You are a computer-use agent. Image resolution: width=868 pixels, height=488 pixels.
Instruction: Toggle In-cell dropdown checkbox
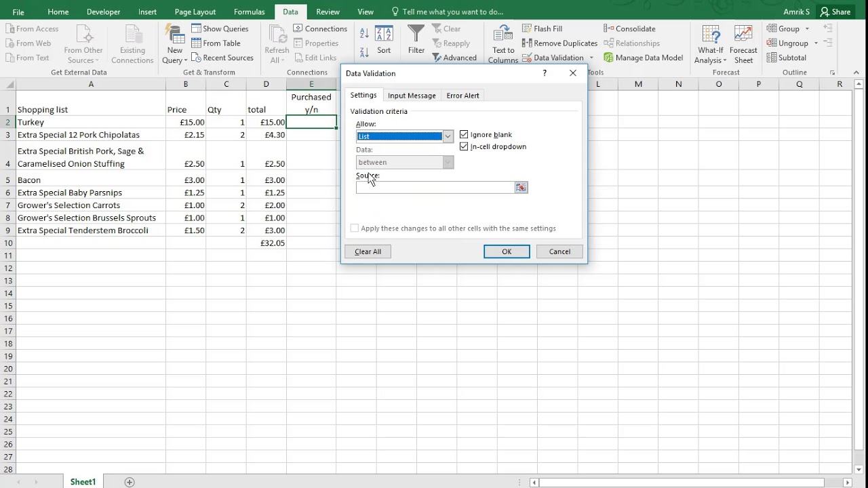pos(464,146)
